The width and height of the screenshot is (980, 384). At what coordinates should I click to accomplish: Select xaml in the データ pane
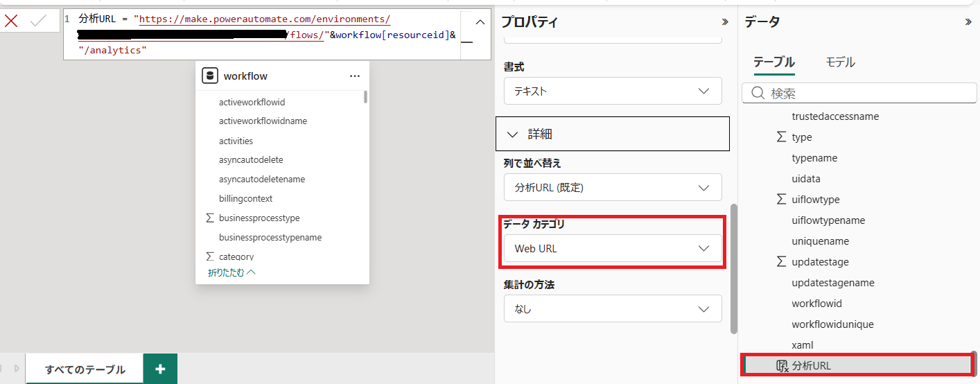803,345
